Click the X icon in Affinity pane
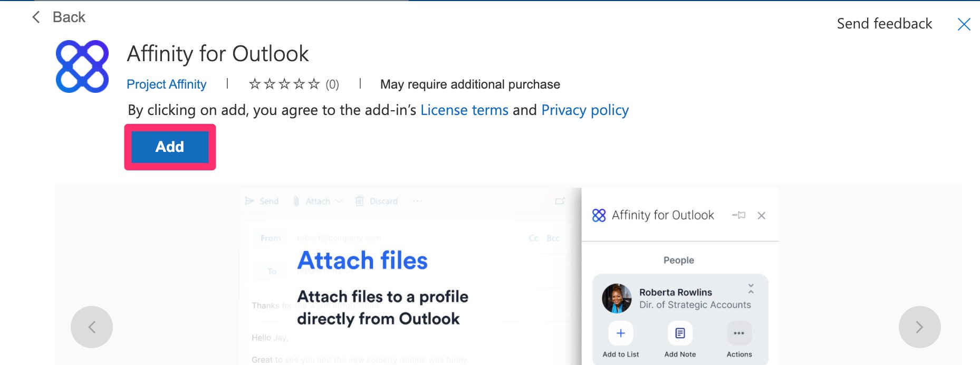 [761, 215]
